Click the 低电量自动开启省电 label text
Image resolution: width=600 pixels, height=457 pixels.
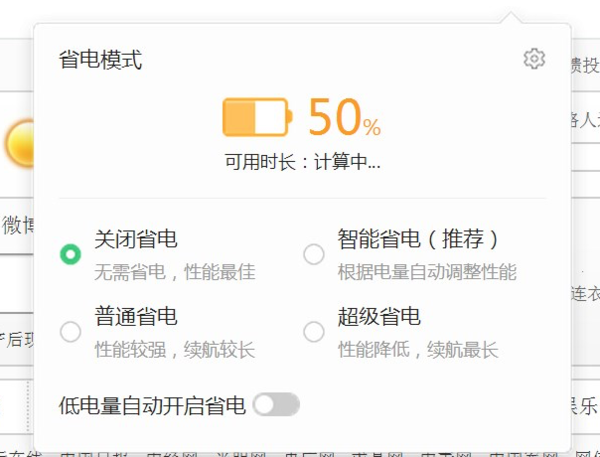pyautogui.click(x=152, y=405)
